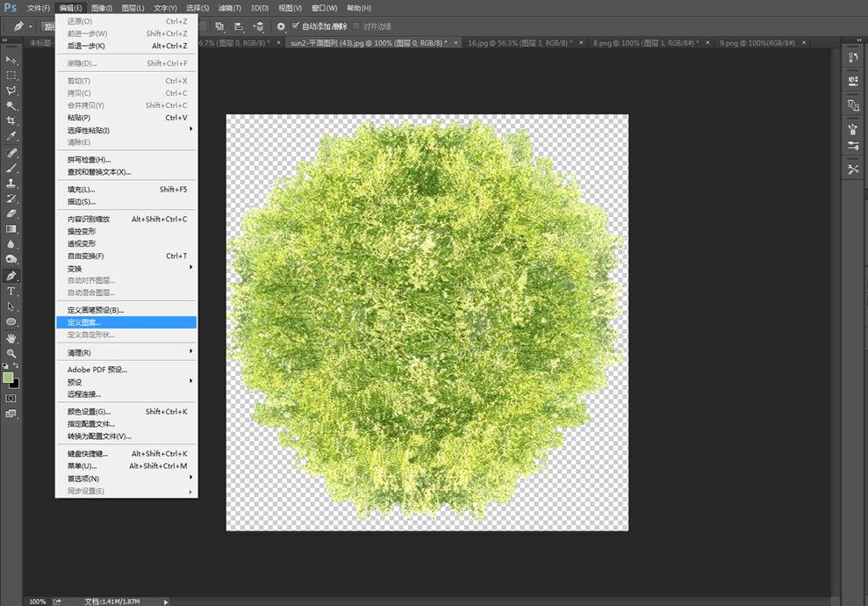868x606 pixels.
Task: Toggle Quick Mask mode icon
Action: tap(11, 398)
